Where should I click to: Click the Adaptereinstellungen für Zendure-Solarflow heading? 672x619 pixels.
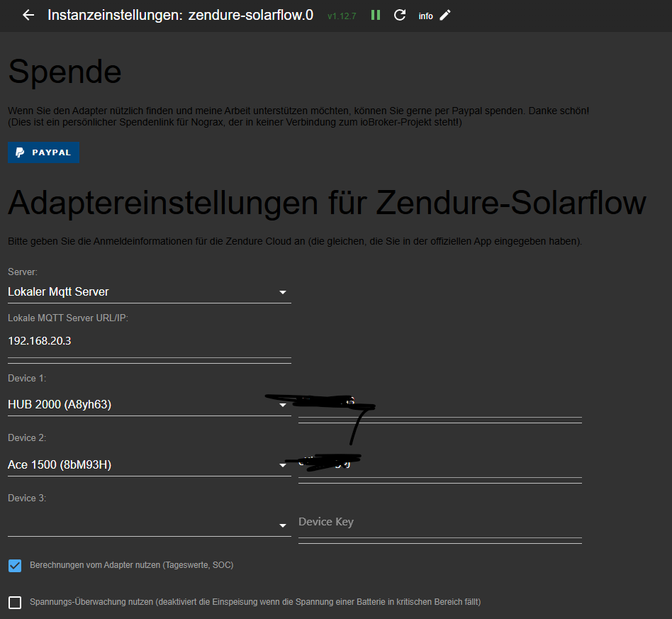click(x=327, y=203)
